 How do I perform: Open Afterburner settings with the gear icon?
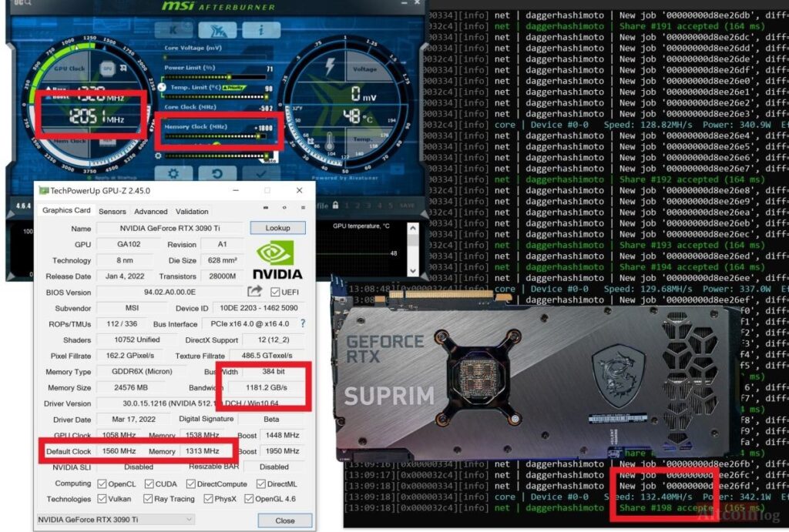coord(174,174)
